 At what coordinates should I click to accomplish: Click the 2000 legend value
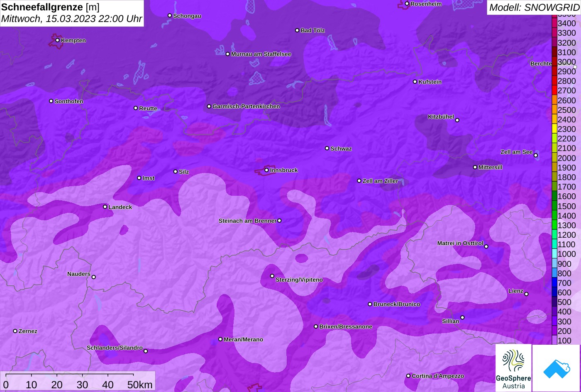click(x=567, y=158)
